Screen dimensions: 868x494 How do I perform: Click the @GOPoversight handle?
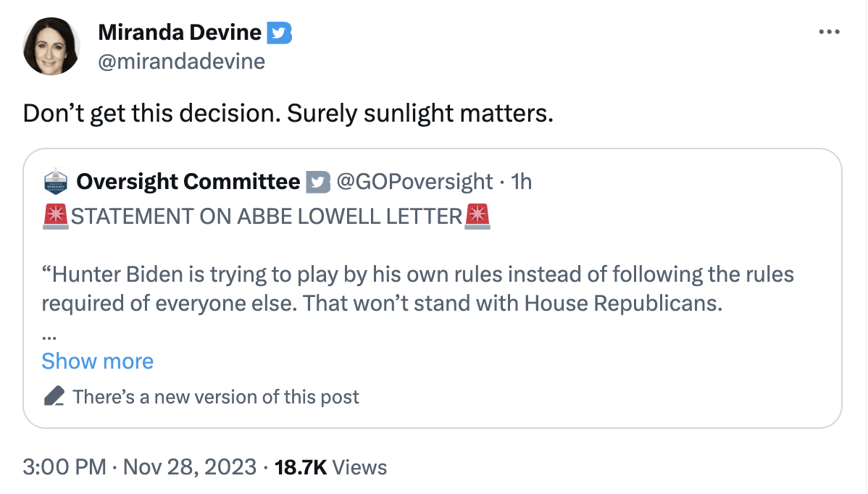click(x=415, y=182)
